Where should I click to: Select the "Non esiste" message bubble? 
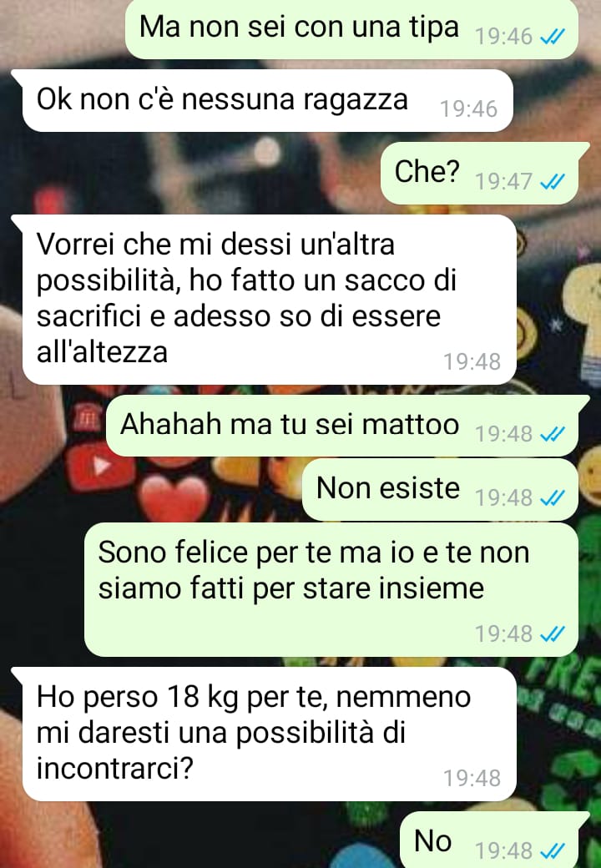(x=440, y=490)
